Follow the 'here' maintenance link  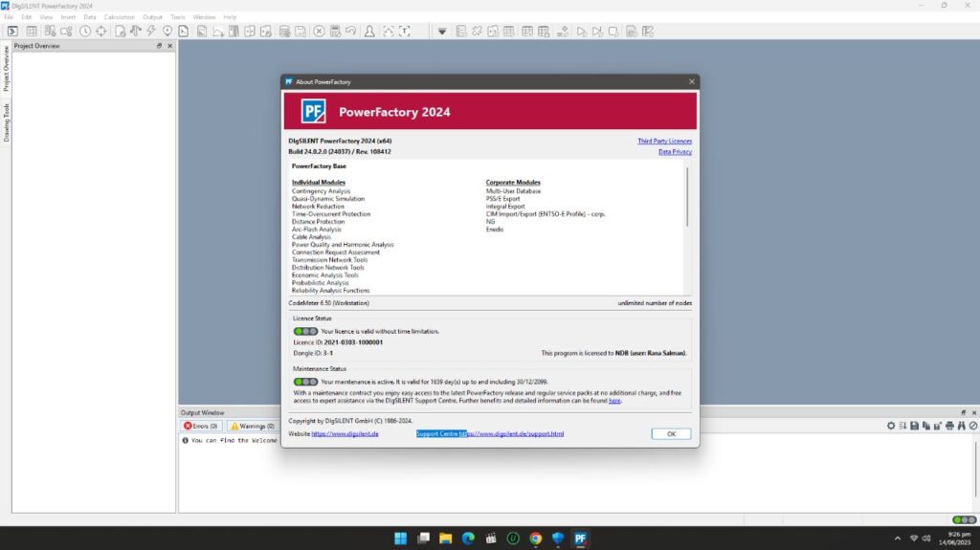click(x=614, y=401)
